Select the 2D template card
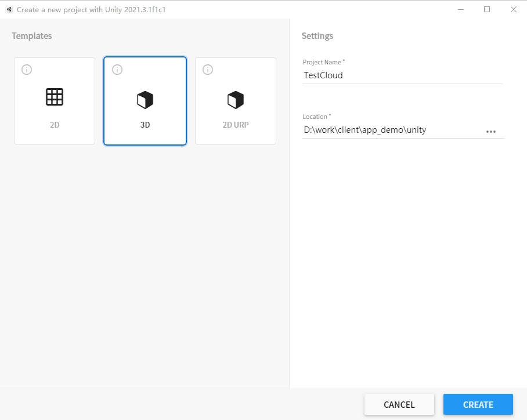Viewport: 527px width, 420px height. click(x=55, y=101)
